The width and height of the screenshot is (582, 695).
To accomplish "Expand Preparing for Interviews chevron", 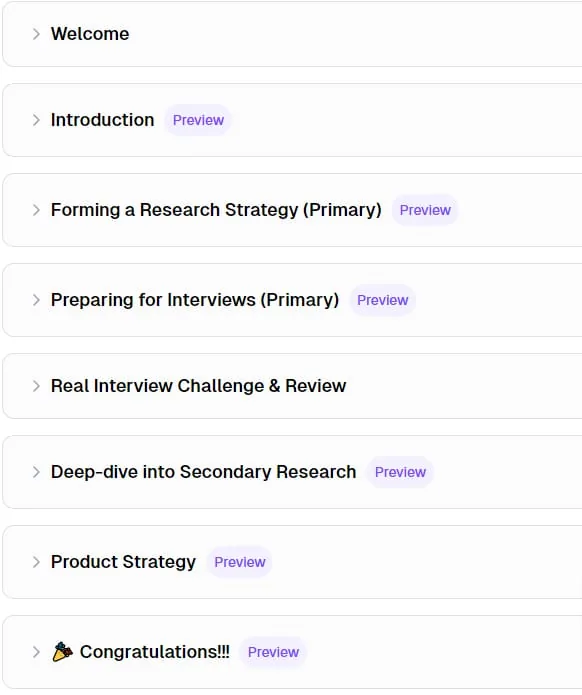I will click(36, 300).
